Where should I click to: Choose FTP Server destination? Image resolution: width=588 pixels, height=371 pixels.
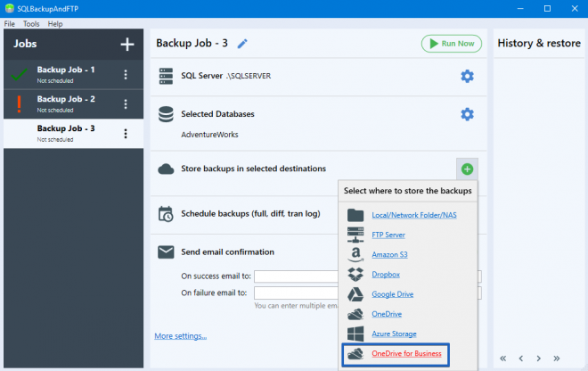click(x=388, y=235)
